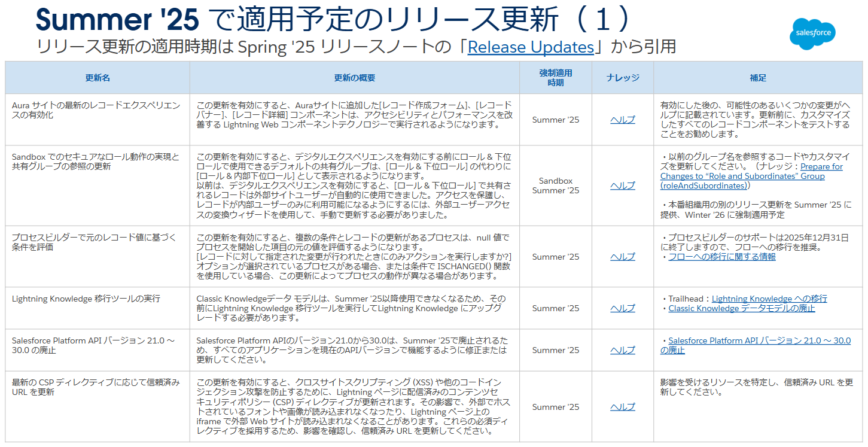Open ヘルプ link for Lightning Knowledge 移行ツール row

pyautogui.click(x=622, y=308)
